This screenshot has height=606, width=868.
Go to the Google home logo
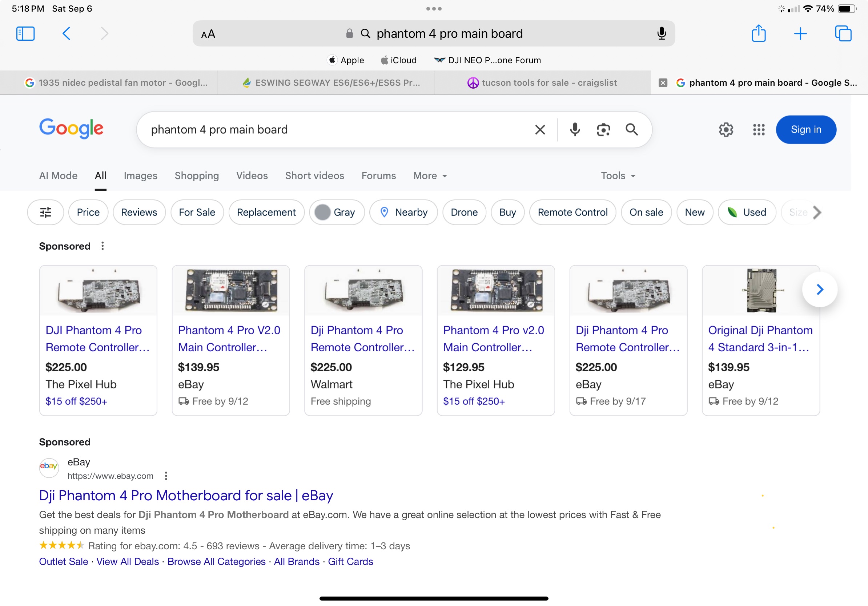[71, 129]
